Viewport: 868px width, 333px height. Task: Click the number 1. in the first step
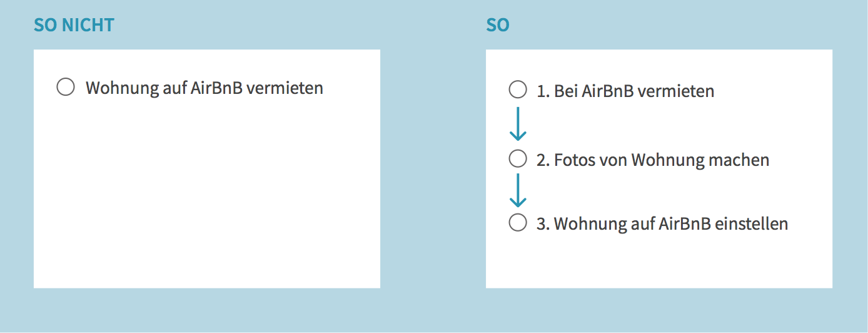[543, 91]
